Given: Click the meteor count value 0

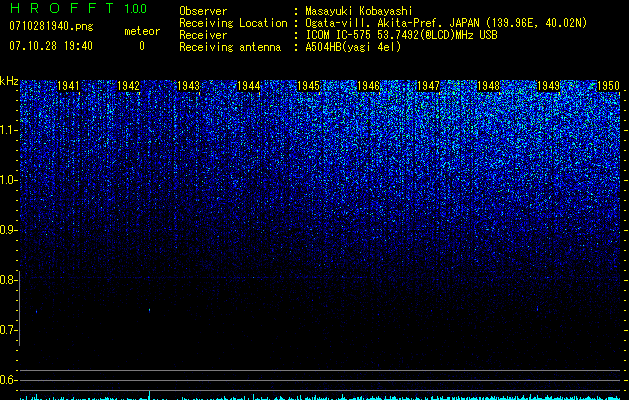Looking at the screenshot, I should [142, 46].
